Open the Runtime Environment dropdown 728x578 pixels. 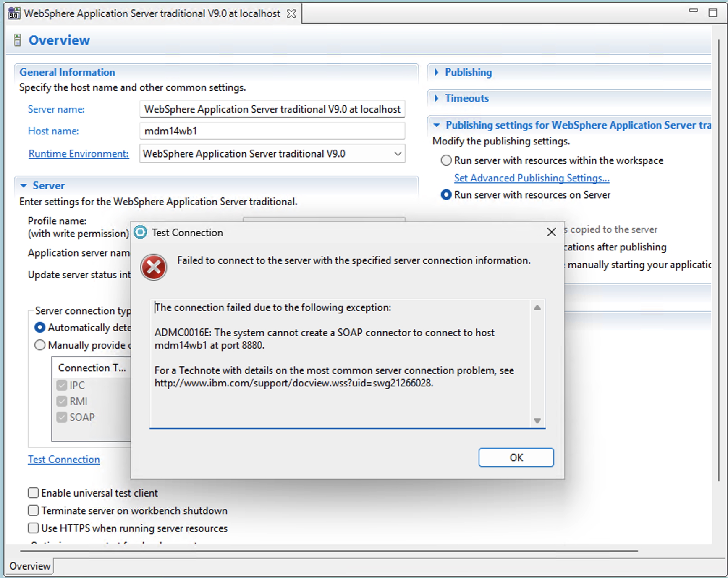pos(397,154)
